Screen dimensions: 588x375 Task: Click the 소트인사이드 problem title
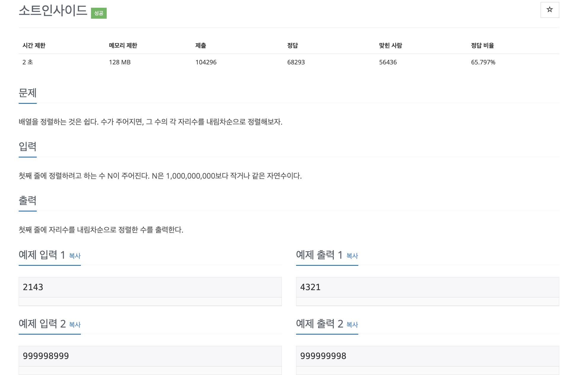click(x=53, y=11)
